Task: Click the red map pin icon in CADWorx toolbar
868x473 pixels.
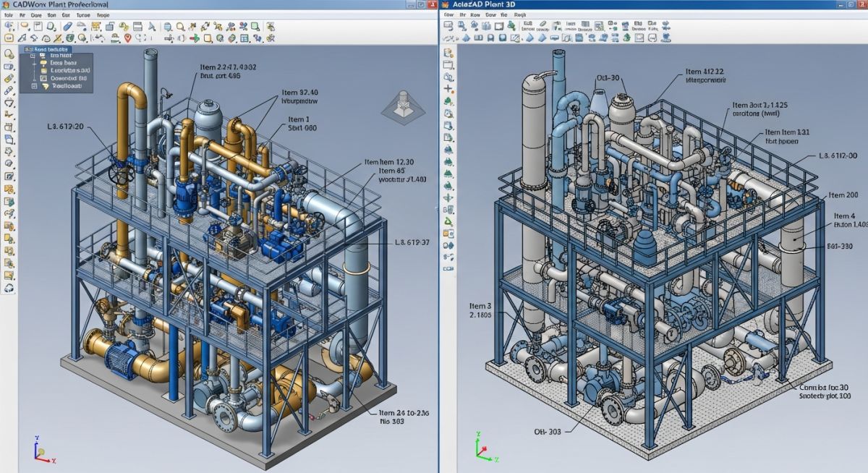Action: (127, 38)
